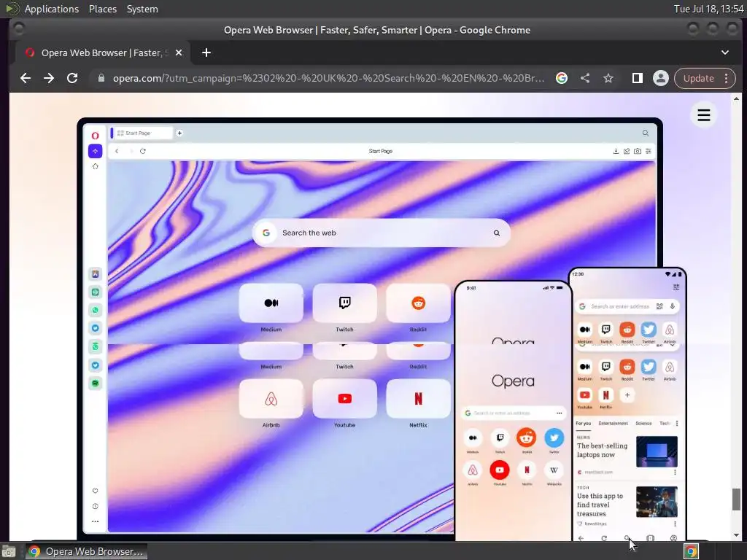This screenshot has width=747, height=560.
Task: Click the page scrollbar up arrow
Action: [737, 99]
